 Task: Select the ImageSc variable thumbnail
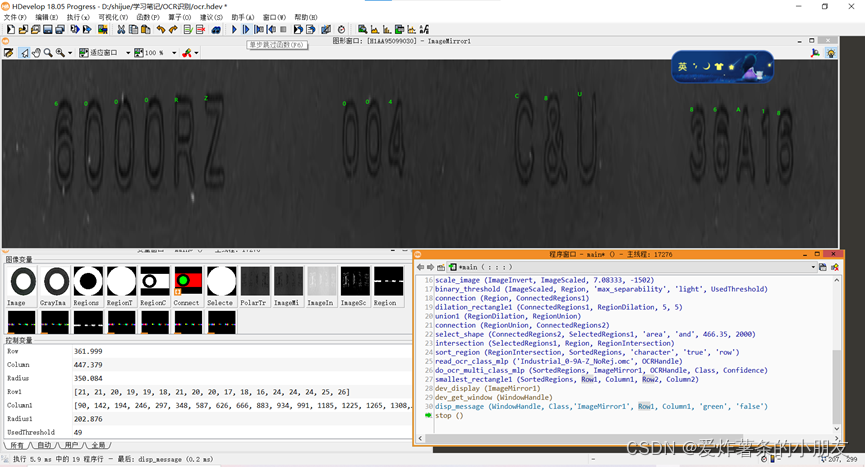pos(354,286)
